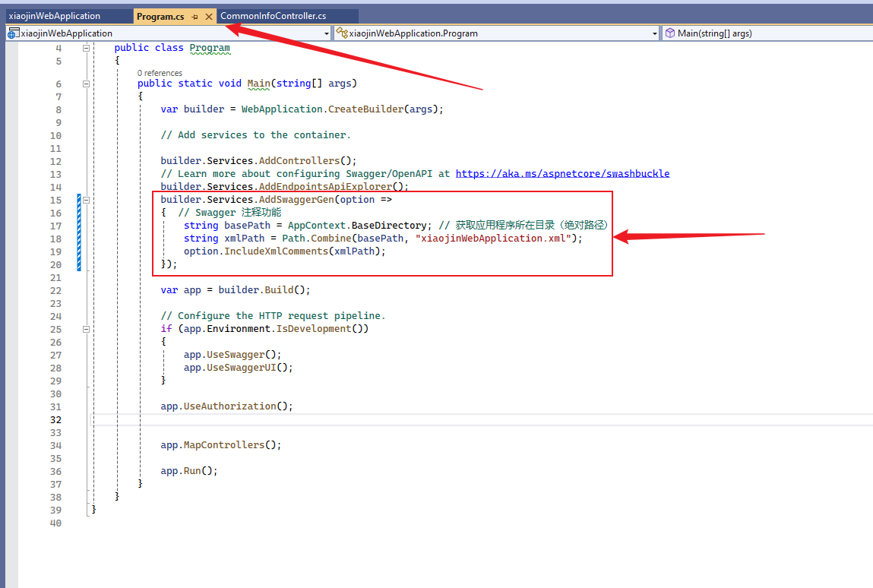
Task: Click the changed-lines indicator beside line 16
Action: point(78,212)
